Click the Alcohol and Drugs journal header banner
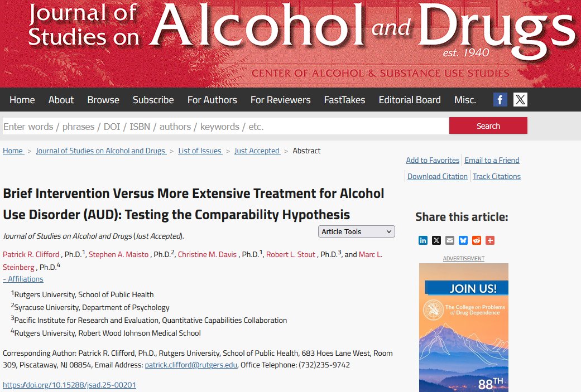 point(290,43)
